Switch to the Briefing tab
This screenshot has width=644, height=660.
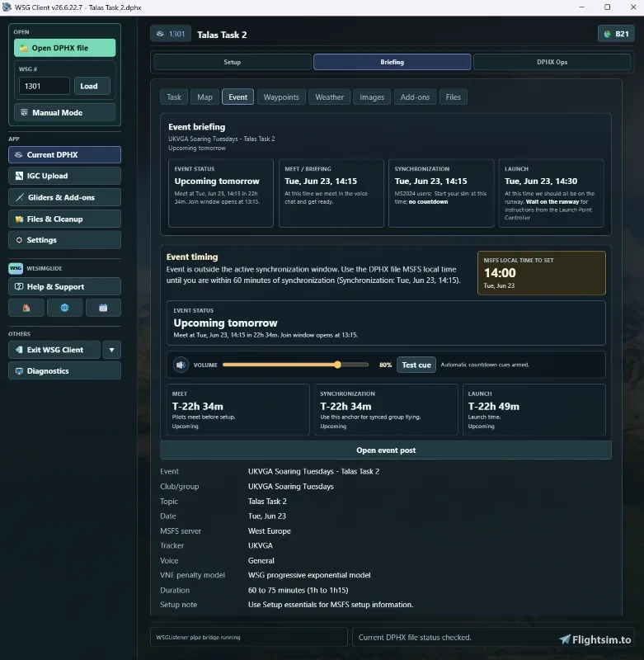click(392, 62)
